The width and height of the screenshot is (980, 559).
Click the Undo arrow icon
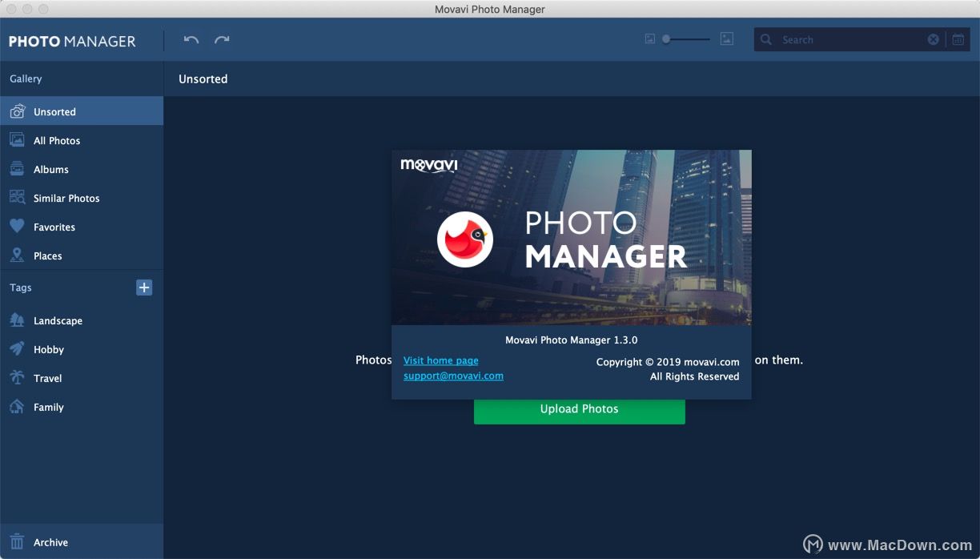(191, 39)
